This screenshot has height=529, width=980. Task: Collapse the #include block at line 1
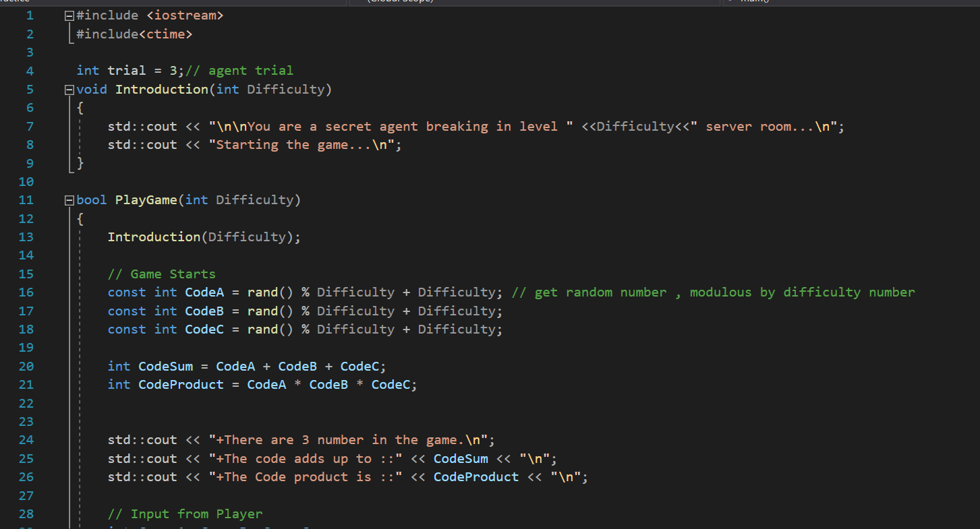(x=69, y=15)
